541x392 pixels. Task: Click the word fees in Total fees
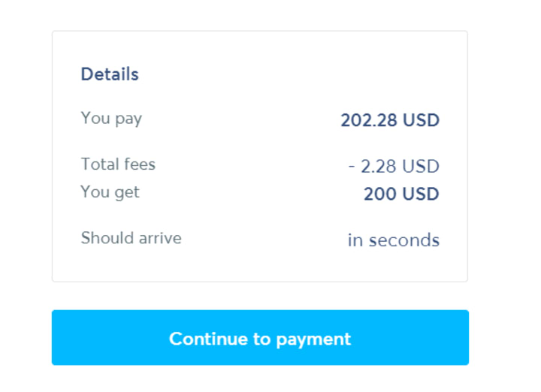138,164
